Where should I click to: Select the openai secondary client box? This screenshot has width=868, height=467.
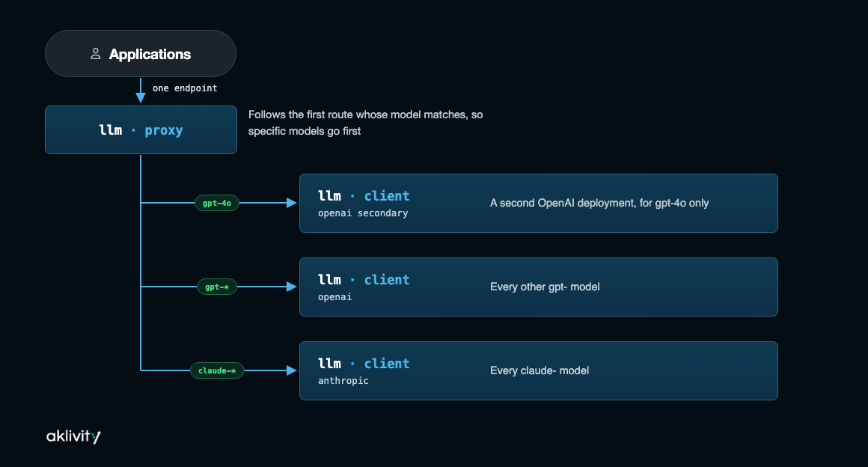539,204
